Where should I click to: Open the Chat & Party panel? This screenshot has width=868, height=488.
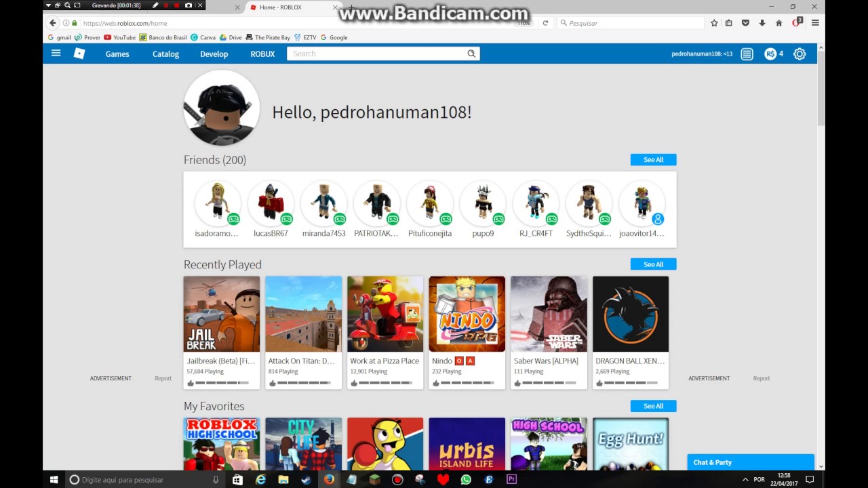tap(751, 462)
